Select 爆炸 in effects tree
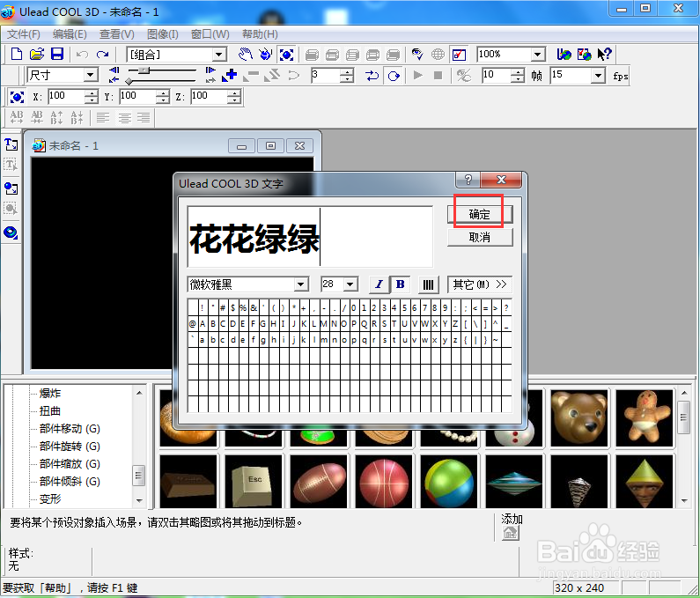Image resolution: width=700 pixels, height=598 pixels. pyautogui.click(x=50, y=394)
